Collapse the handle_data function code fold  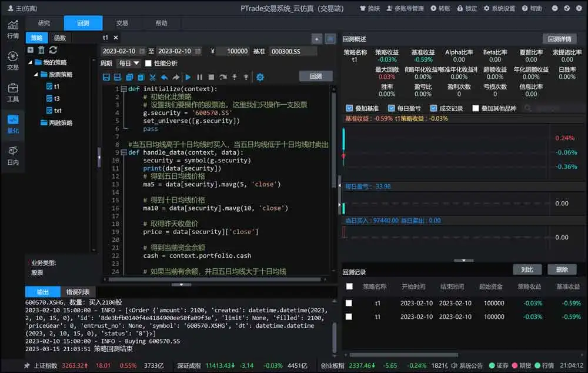point(123,152)
